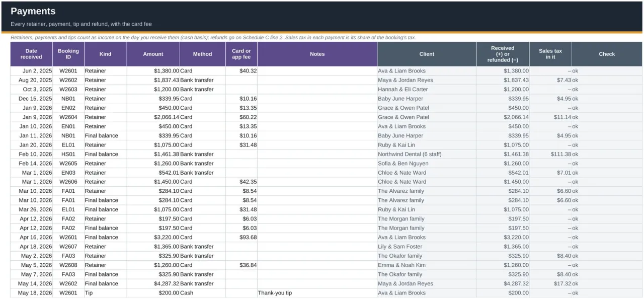The width and height of the screenshot is (644, 299).
Task: Click the date cell 'May 7, 2026'
Action: [31, 274]
